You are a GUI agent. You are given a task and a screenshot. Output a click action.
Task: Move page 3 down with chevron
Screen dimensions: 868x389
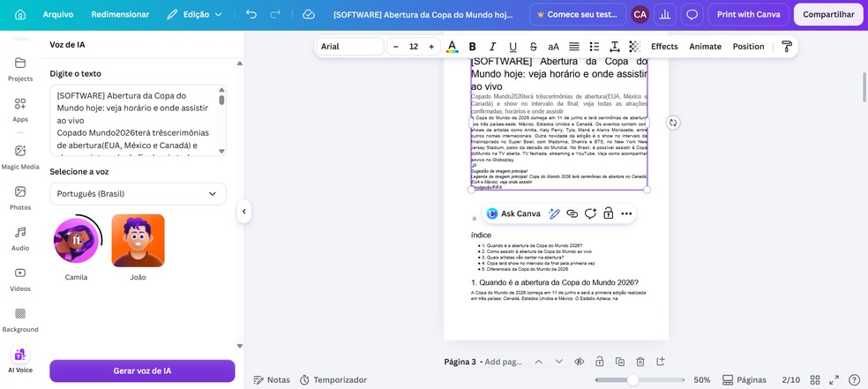[x=558, y=362]
